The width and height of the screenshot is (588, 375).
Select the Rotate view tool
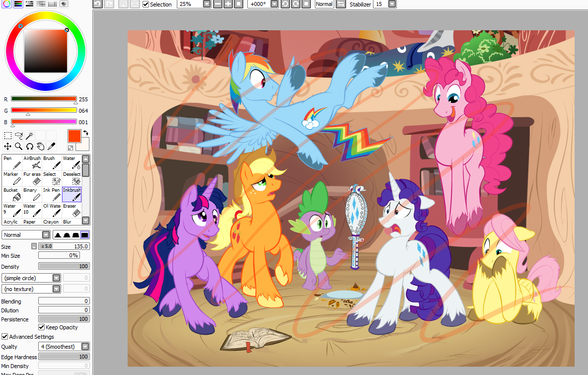29,146
